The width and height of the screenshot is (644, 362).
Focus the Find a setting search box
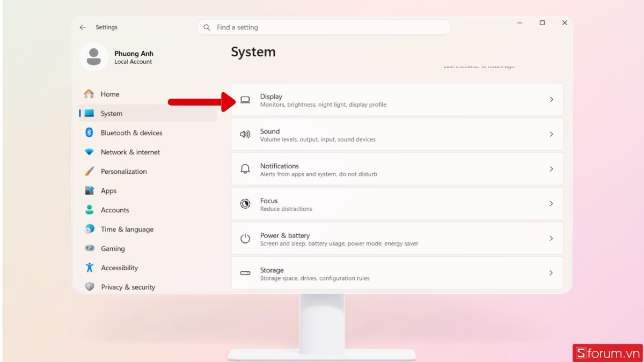tap(324, 27)
